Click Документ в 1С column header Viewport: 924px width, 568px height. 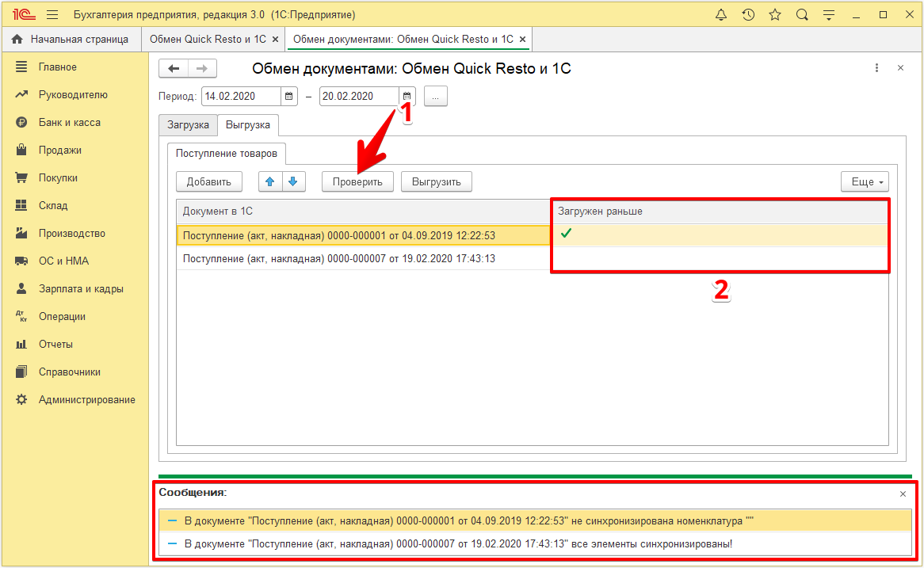click(x=364, y=211)
